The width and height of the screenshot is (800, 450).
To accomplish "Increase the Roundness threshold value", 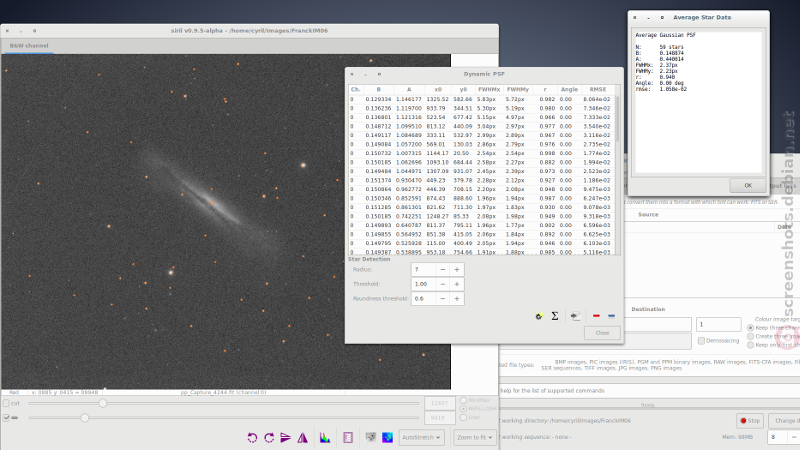I will click(x=457, y=298).
